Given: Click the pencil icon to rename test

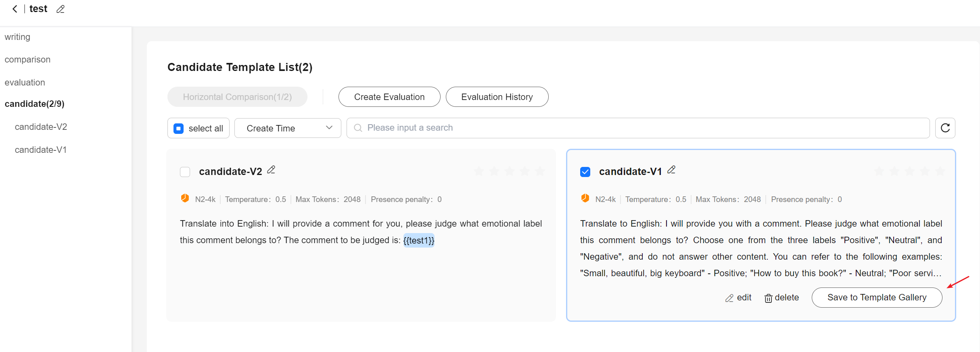Looking at the screenshot, I should 61,9.
